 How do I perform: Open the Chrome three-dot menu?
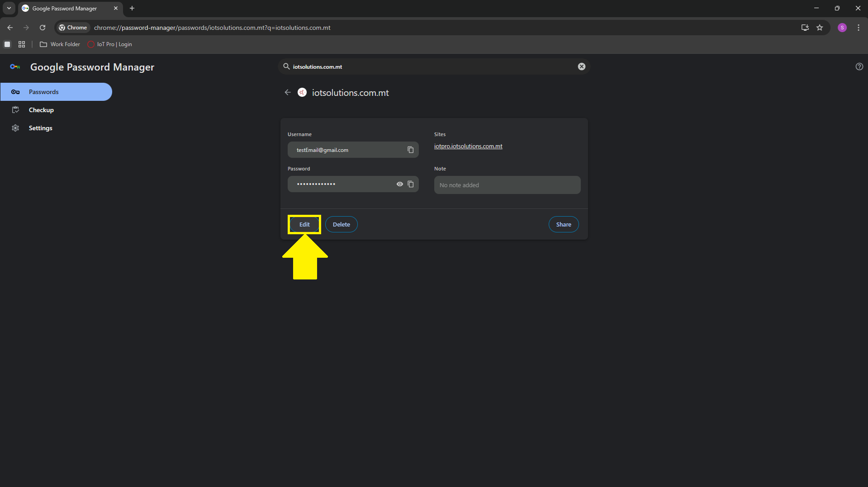(x=859, y=28)
